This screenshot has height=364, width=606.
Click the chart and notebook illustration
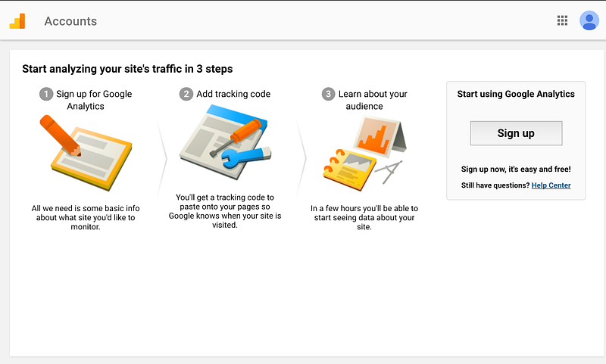(x=364, y=153)
